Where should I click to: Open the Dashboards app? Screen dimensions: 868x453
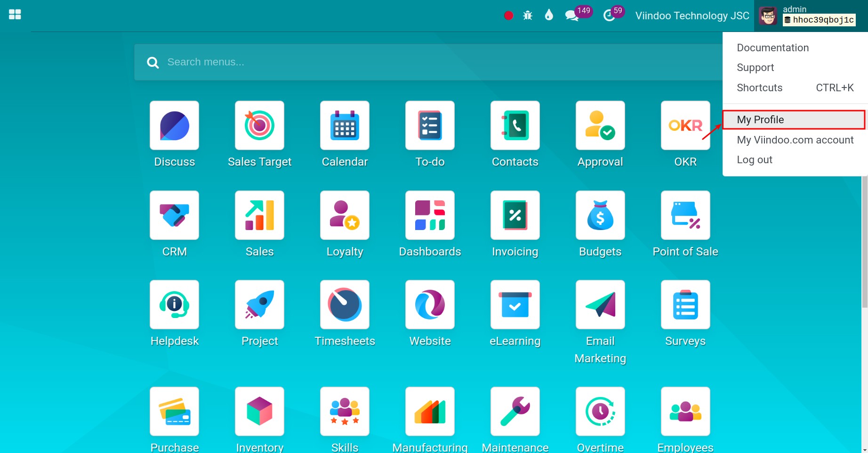click(430, 215)
